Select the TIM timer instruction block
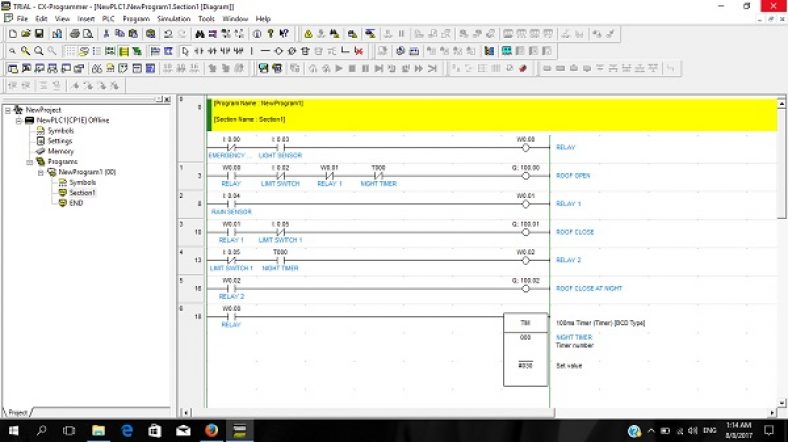788x442 pixels. click(x=526, y=350)
